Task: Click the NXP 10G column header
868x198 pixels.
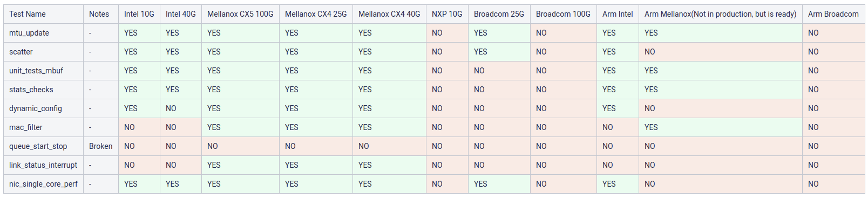Action: [447, 14]
